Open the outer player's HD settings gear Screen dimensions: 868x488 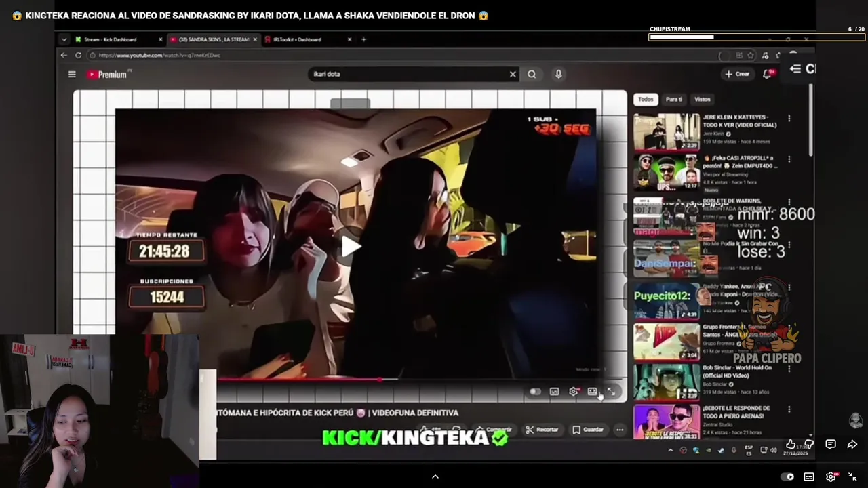(831, 476)
